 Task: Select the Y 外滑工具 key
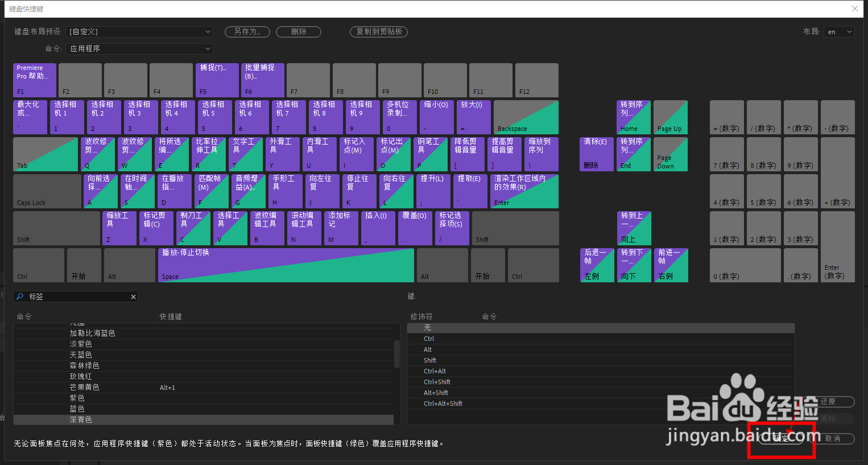(283, 154)
